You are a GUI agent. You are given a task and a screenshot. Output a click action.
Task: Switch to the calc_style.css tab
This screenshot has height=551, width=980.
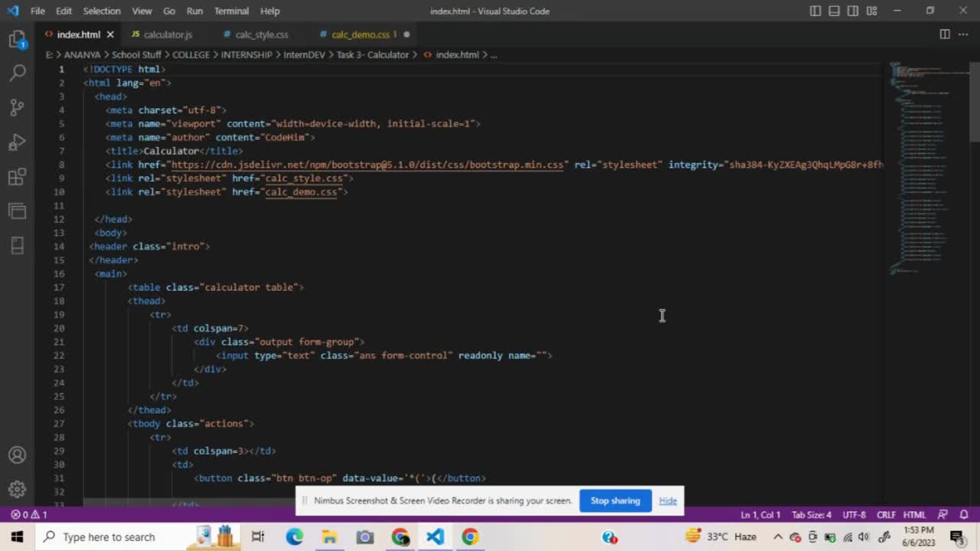click(262, 34)
